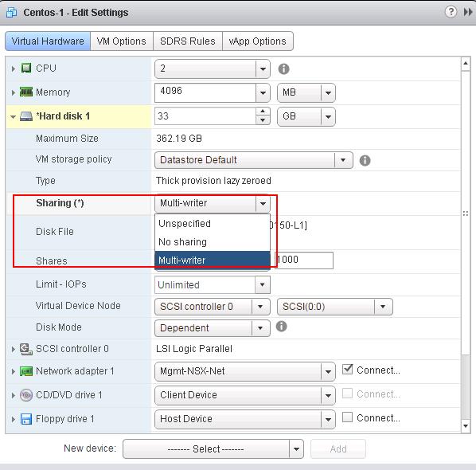
Task: Enable Floppy drive 1 Connect checkbox
Action: 347,417
